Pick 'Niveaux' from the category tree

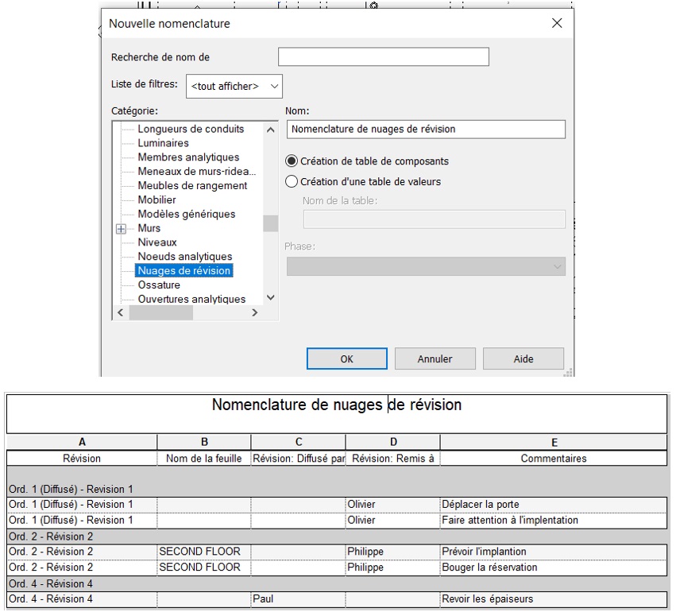pyautogui.click(x=156, y=242)
